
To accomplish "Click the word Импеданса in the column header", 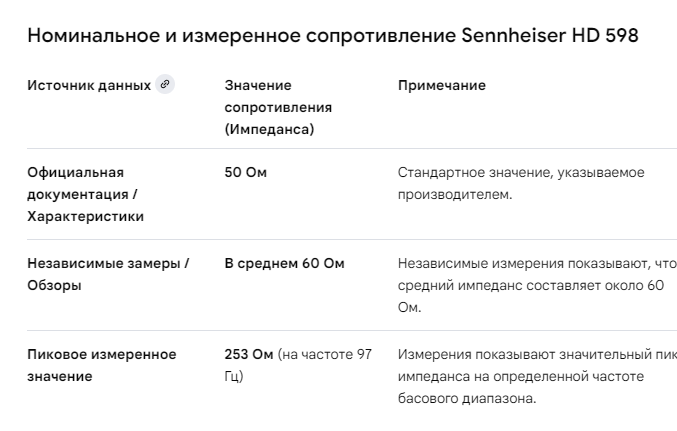I will tap(268, 128).
